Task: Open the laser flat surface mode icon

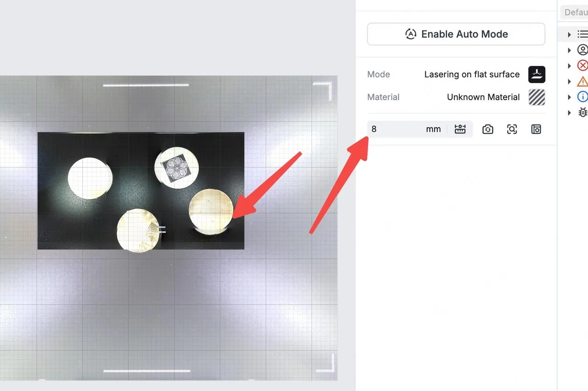Action: pos(537,74)
